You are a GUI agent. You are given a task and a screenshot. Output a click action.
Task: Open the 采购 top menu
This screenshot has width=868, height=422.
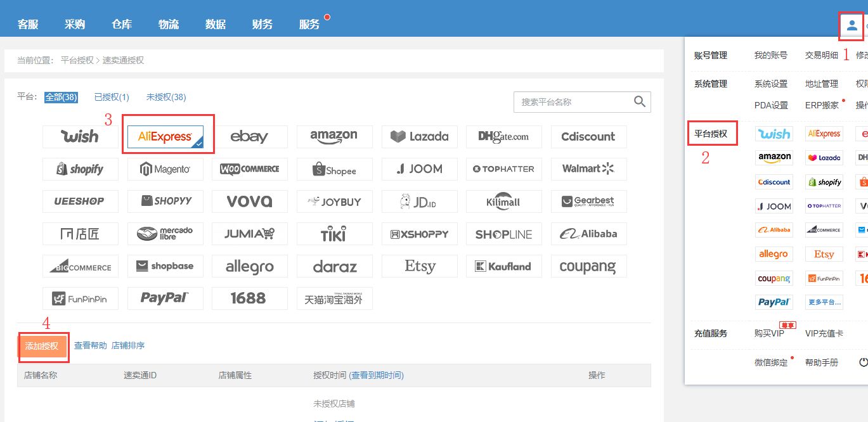pos(75,24)
